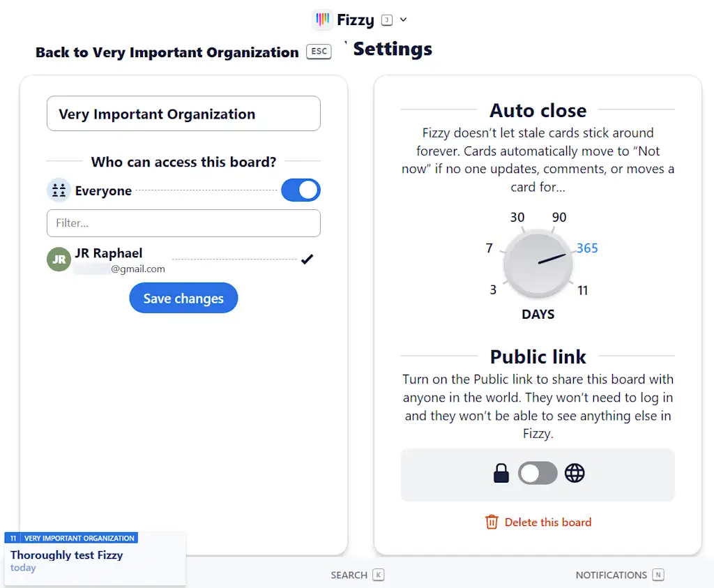Enable the Public link toggle
Screen dimensions: 714x588
[x=538, y=474]
